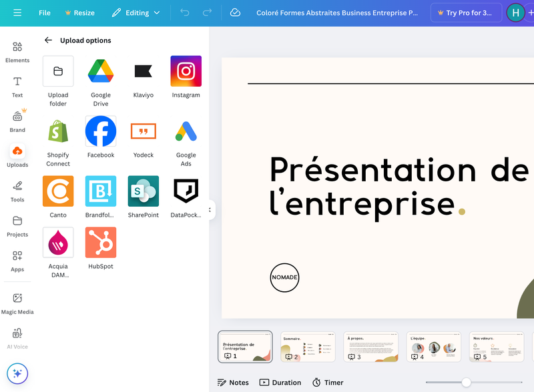This screenshot has width=534, height=392.
Task: Open the Tools sidebar tab
Action: (17, 191)
